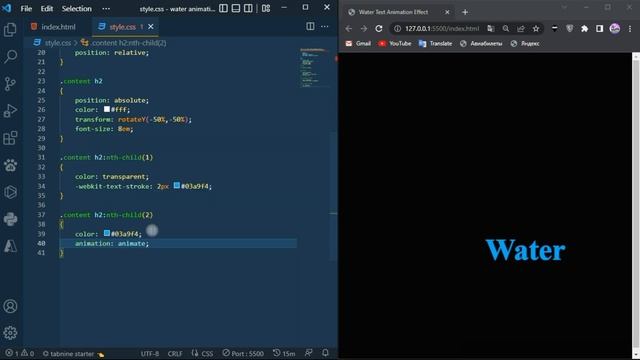Open Customize Layout icon in title bar
This screenshot has width=640, height=360.
click(266, 8)
